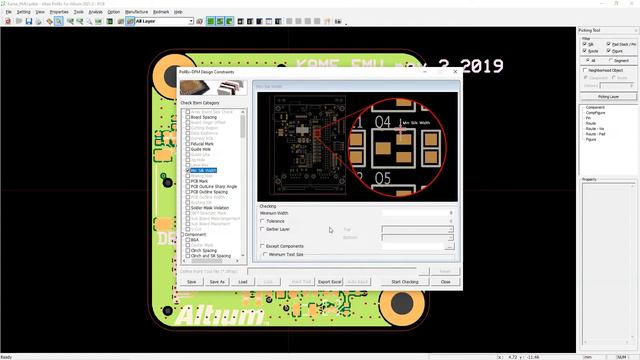Click the layer stack image icon in dialog
Screen dimensions: 640x360
click(231, 88)
